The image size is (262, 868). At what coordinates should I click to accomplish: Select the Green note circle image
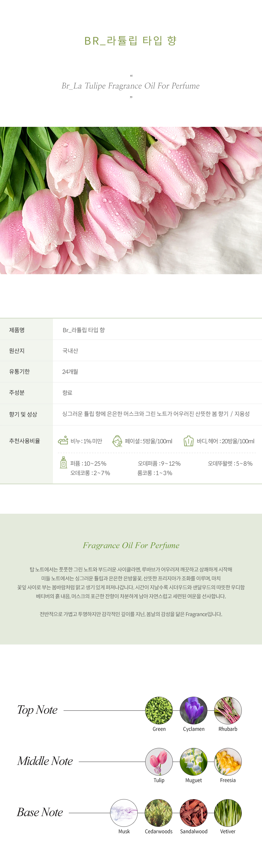point(159,710)
